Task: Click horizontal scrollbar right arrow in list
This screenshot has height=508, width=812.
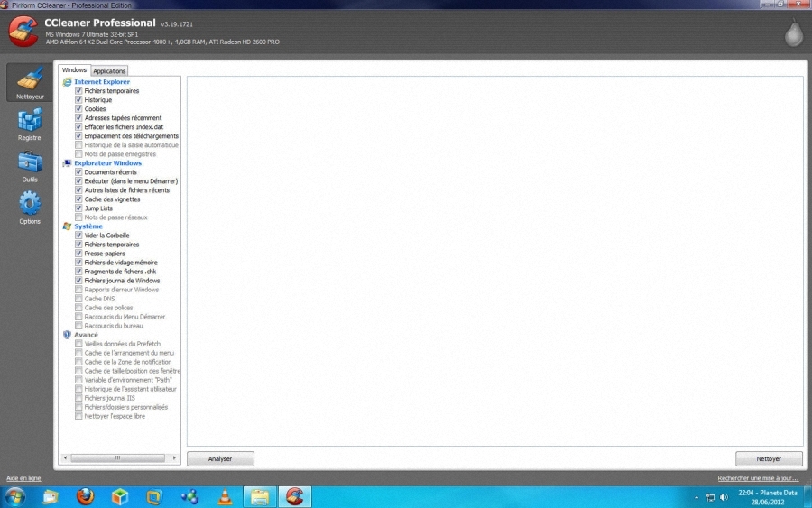Action: coord(174,457)
